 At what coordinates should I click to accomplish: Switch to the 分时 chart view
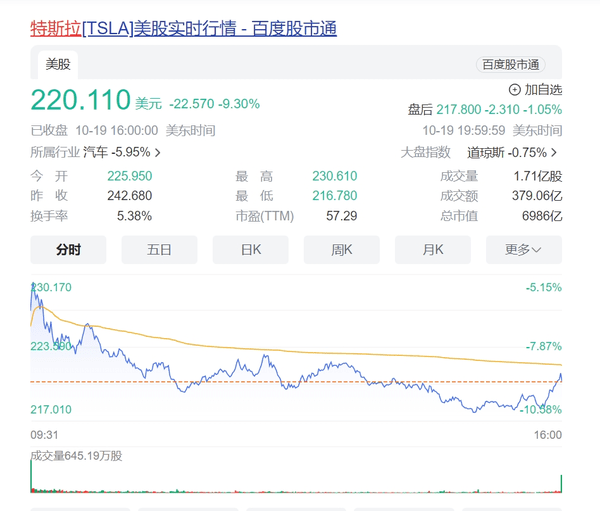(x=68, y=250)
